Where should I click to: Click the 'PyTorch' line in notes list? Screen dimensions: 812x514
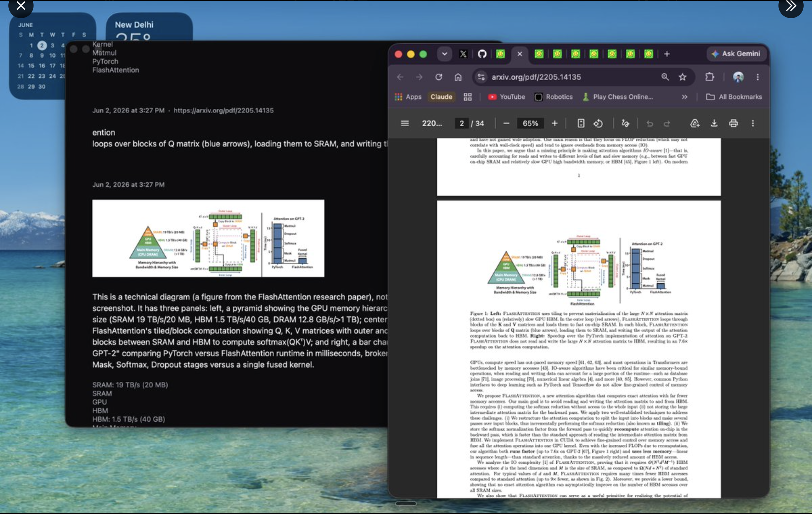coord(105,62)
